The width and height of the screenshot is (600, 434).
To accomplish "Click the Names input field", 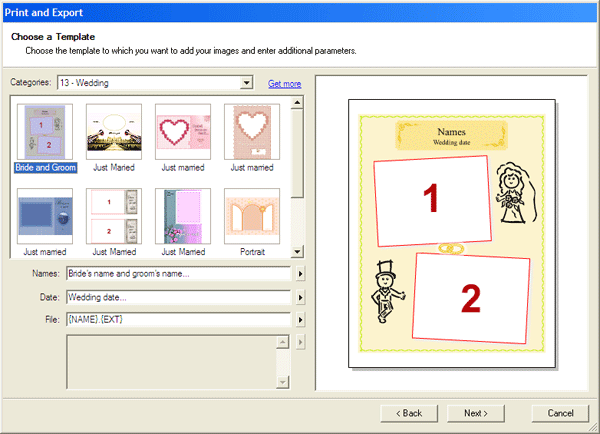I will [178, 274].
